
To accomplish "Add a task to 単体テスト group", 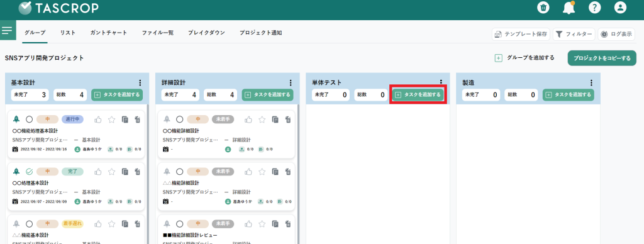I will [x=418, y=95].
